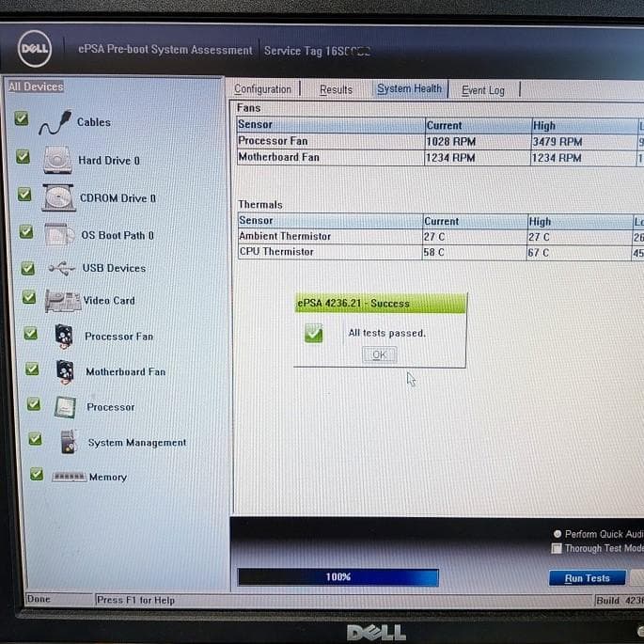Screen dimensions: 644x644
Task: Select the Memory module icon
Action: [x=69, y=477]
